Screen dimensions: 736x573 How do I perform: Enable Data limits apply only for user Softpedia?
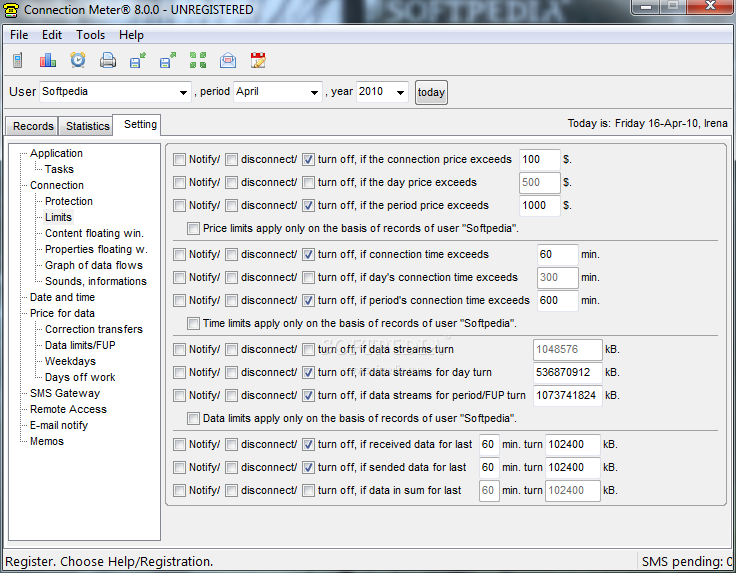click(193, 418)
